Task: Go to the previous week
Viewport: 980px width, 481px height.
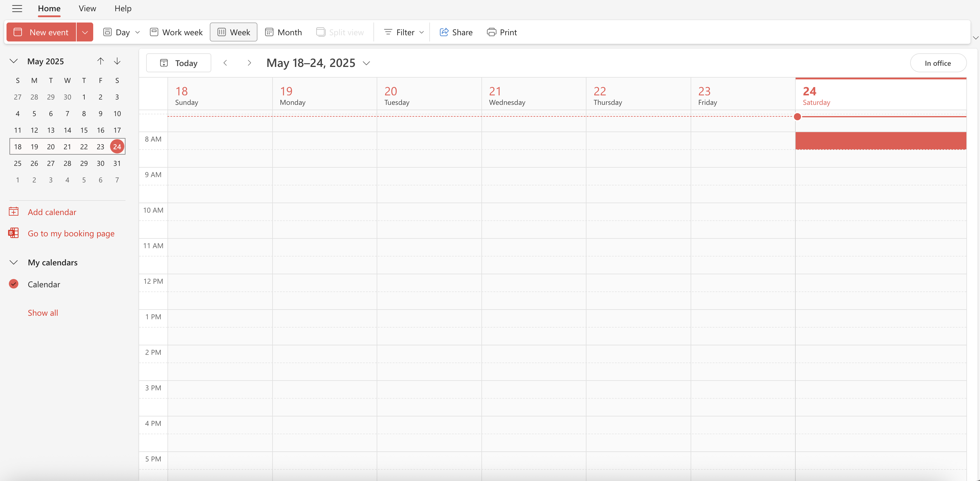Action: (225, 63)
